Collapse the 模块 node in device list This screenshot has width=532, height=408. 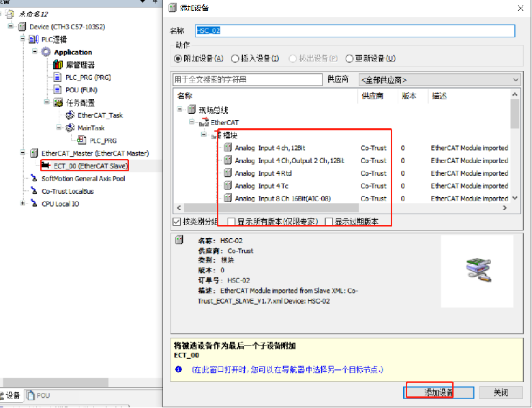[x=203, y=134]
